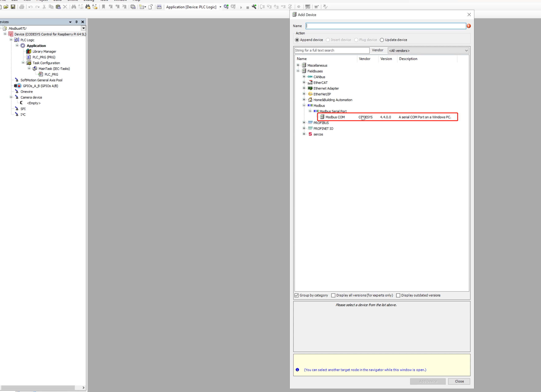This screenshot has width=541, height=392.
Task: Collapse the Modbus node
Action: click(x=304, y=105)
